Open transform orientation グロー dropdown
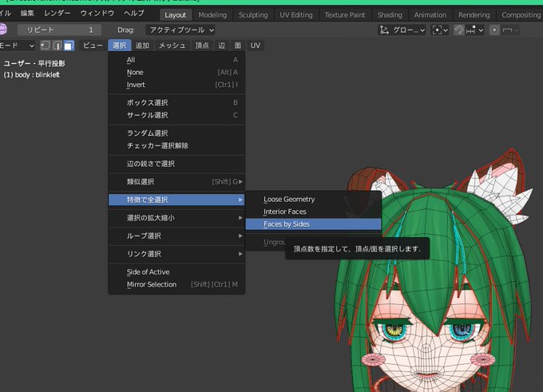This screenshot has width=543, height=392. pos(402,30)
